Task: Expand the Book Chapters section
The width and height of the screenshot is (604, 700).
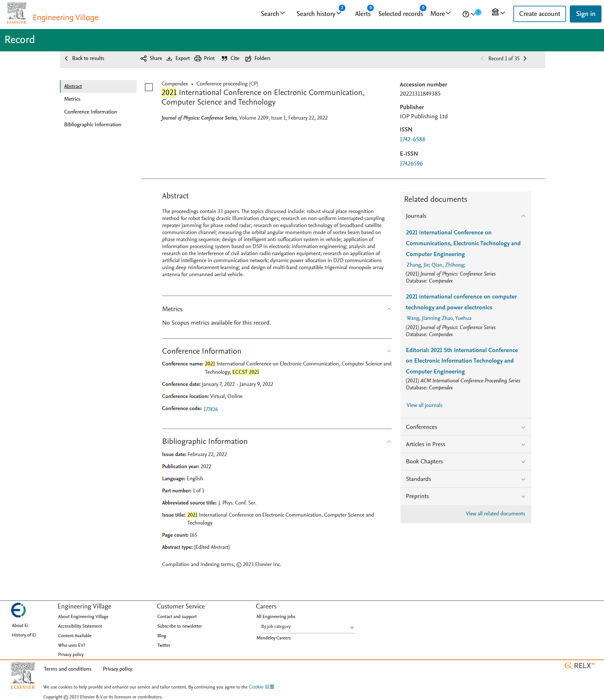Action: point(523,461)
